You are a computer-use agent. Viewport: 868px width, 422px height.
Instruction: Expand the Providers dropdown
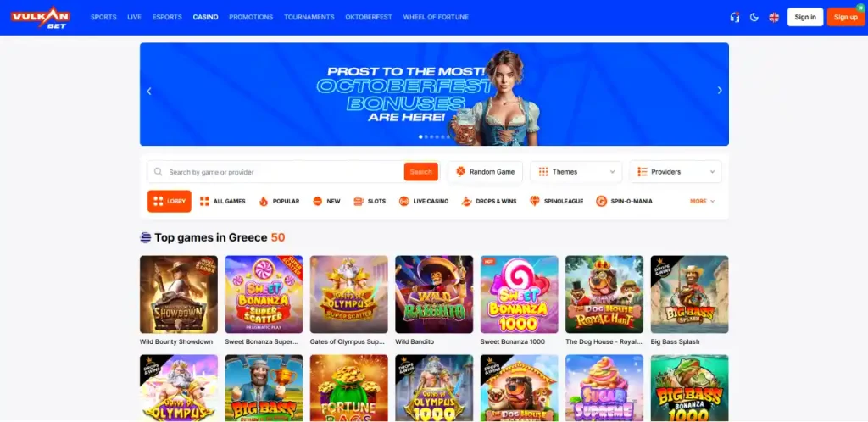click(676, 172)
